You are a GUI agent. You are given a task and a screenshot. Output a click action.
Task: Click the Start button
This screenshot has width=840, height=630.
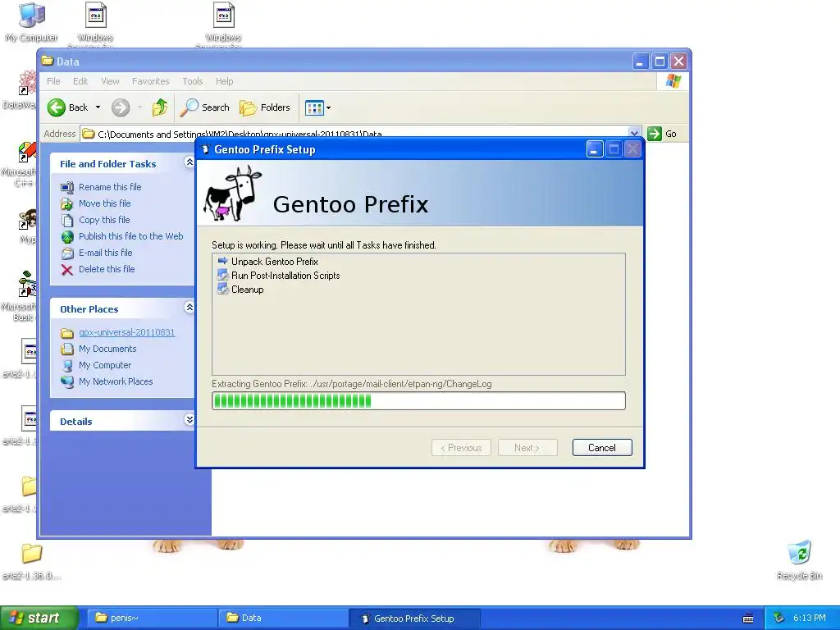click(39, 618)
